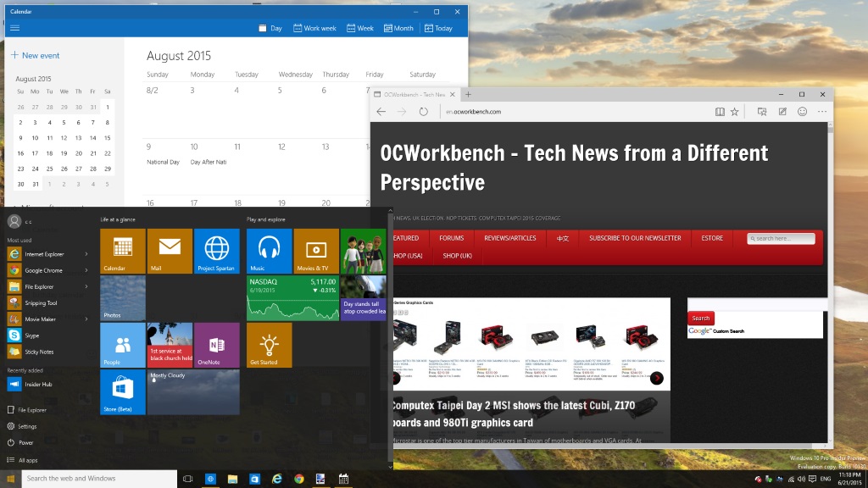This screenshot has width=868, height=488.
Task: Expand Google Chrome jump list arrow
Action: click(x=86, y=270)
